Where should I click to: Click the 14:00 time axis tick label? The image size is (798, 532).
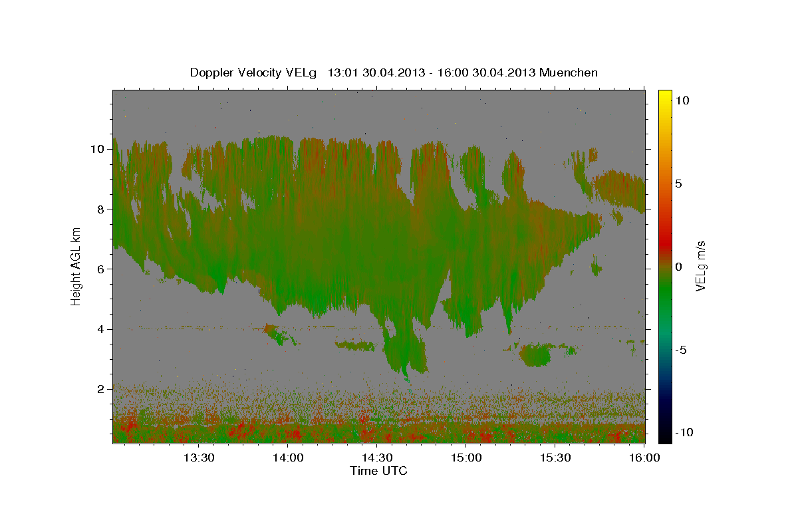pyautogui.click(x=288, y=458)
